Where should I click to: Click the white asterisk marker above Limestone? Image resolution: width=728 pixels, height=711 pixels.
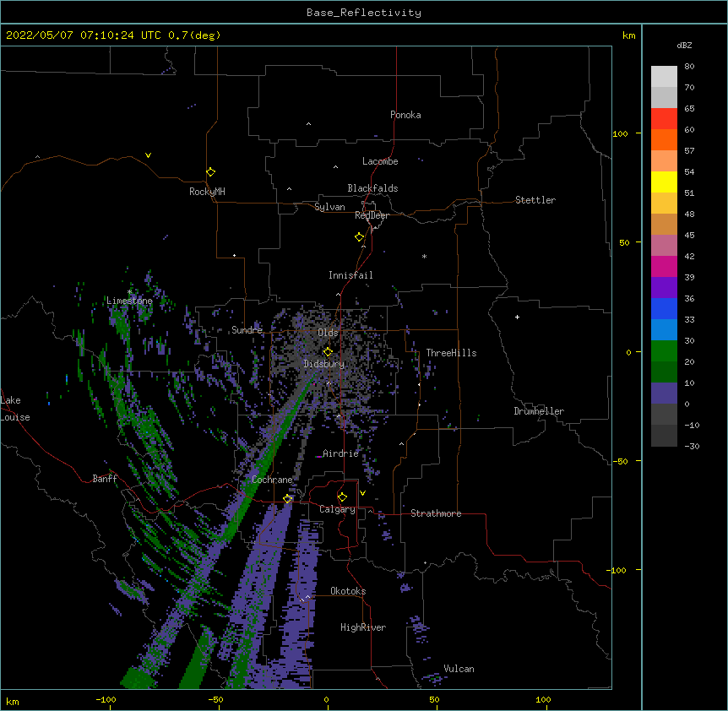(x=129, y=291)
